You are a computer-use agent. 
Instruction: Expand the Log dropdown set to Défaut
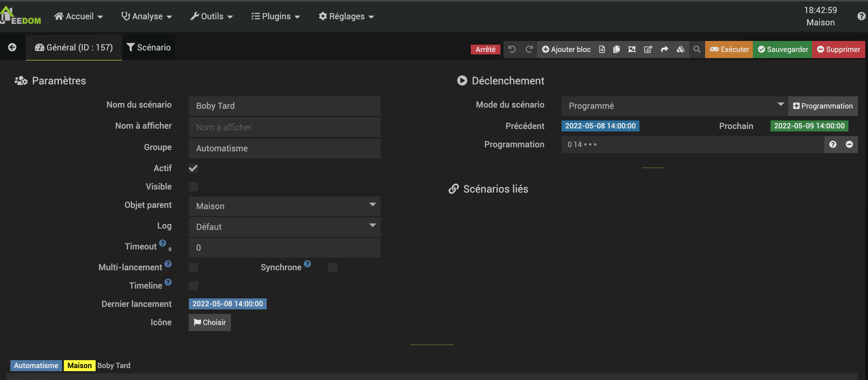(284, 227)
